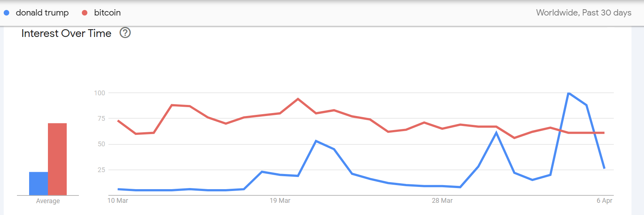Click the '75' y-axis label
The image size is (644, 215).
(101, 119)
